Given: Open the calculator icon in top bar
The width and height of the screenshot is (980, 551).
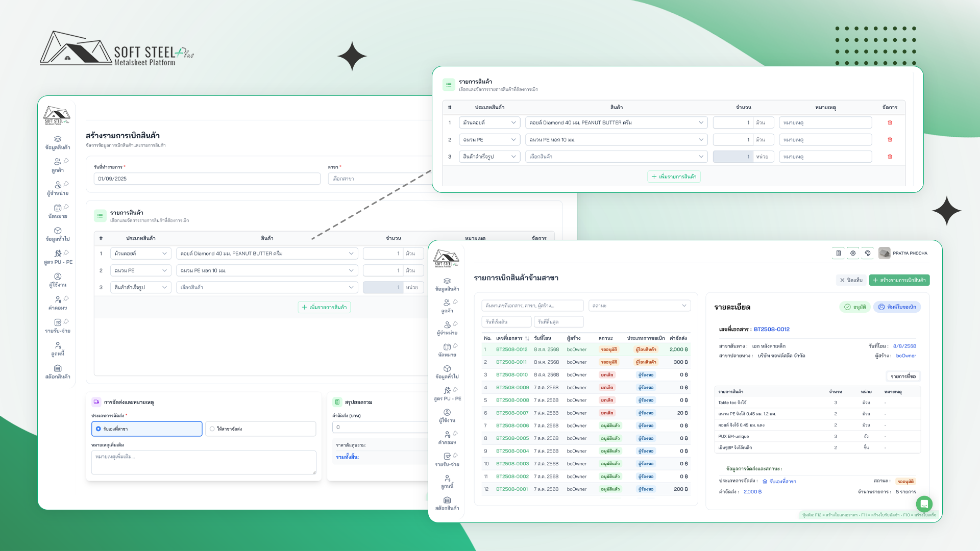Looking at the screenshot, I should [838, 253].
